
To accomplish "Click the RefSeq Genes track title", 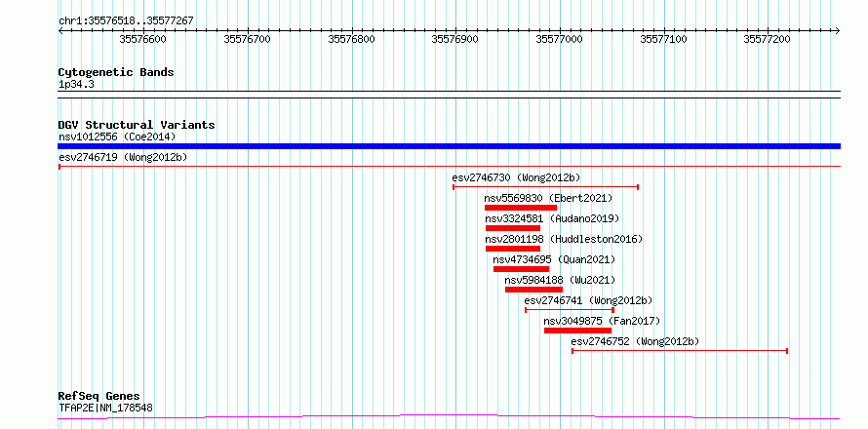I will tap(99, 397).
